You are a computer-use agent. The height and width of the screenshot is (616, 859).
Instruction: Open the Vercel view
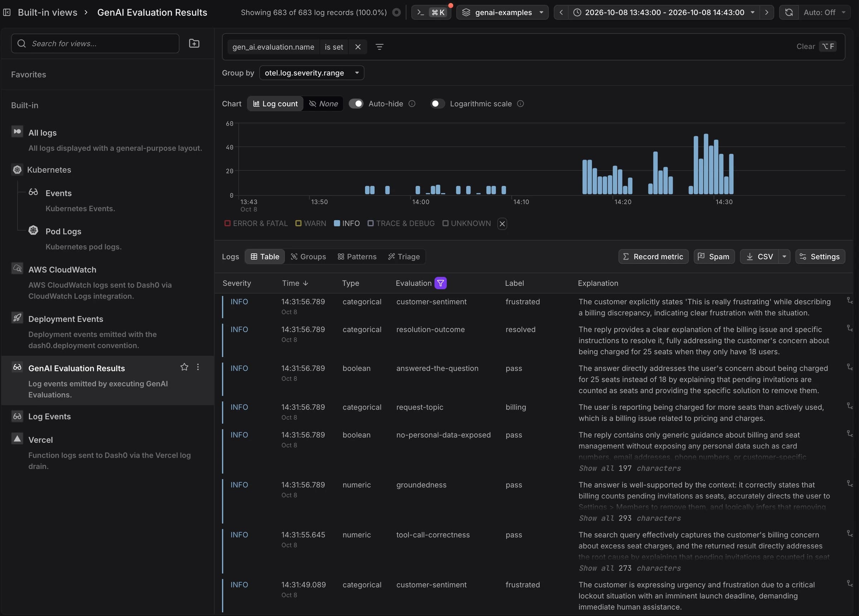point(108,452)
